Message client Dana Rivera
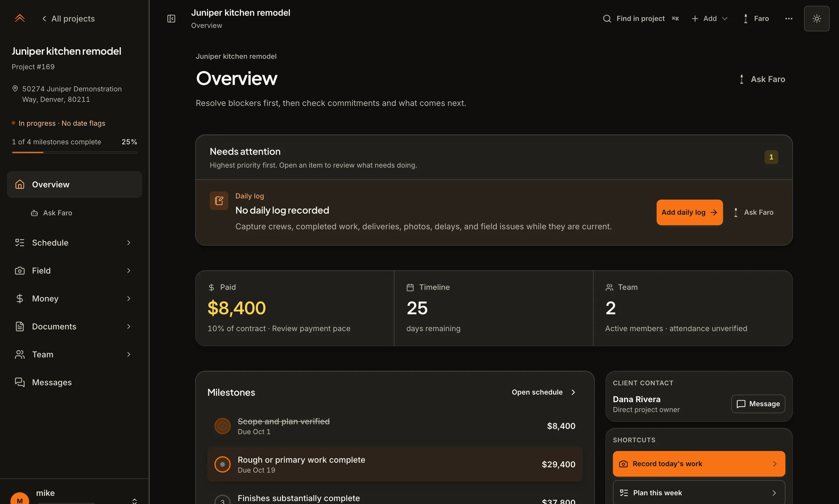Image resolution: width=839 pixels, height=504 pixels. 758,404
